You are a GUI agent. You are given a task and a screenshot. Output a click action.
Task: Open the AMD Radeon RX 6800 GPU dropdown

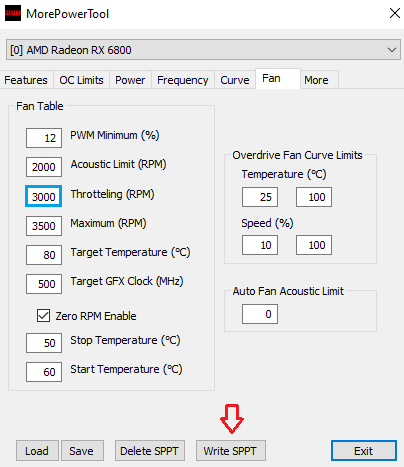203,50
